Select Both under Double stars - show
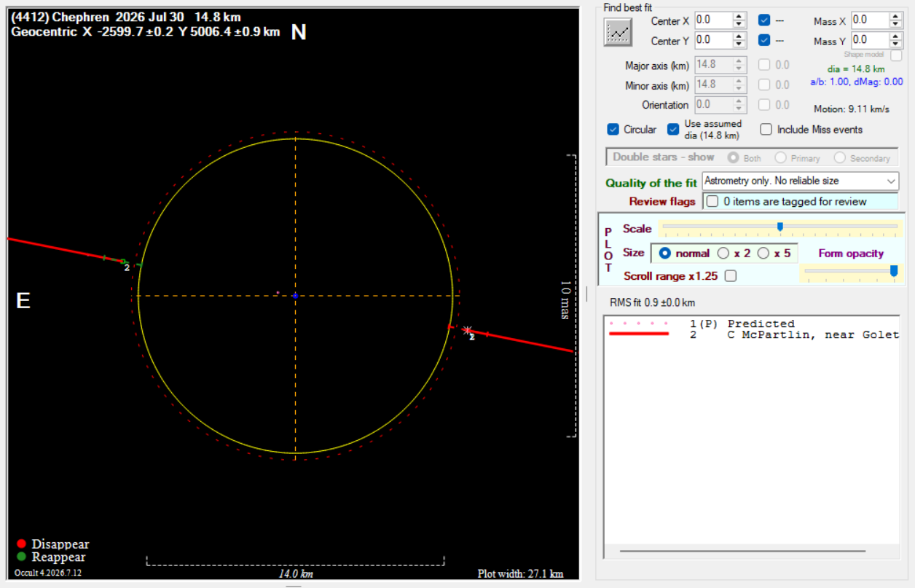Viewport: 915px width, 588px height. pos(733,158)
